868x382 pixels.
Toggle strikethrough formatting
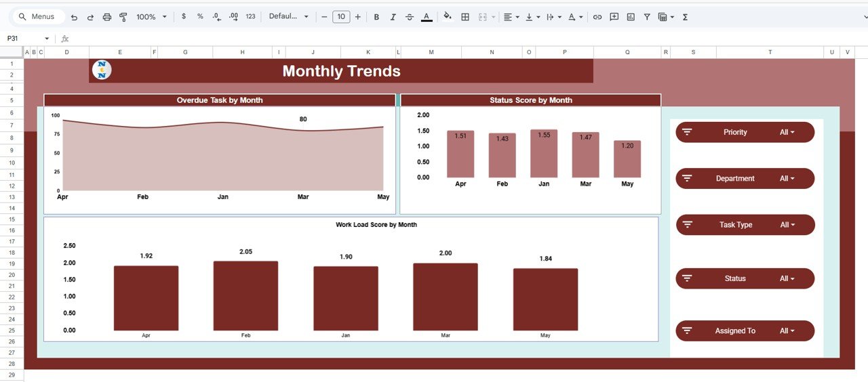[410, 17]
